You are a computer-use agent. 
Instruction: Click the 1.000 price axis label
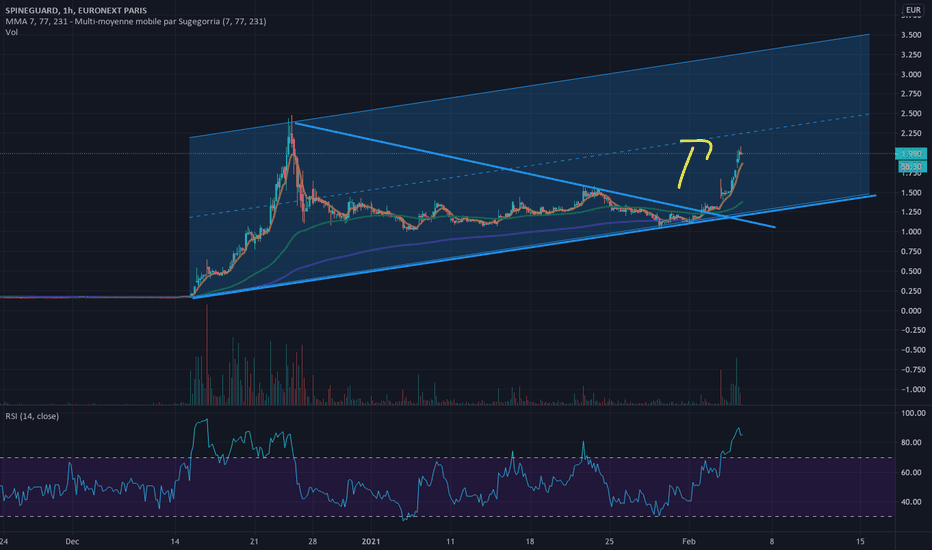click(x=911, y=232)
